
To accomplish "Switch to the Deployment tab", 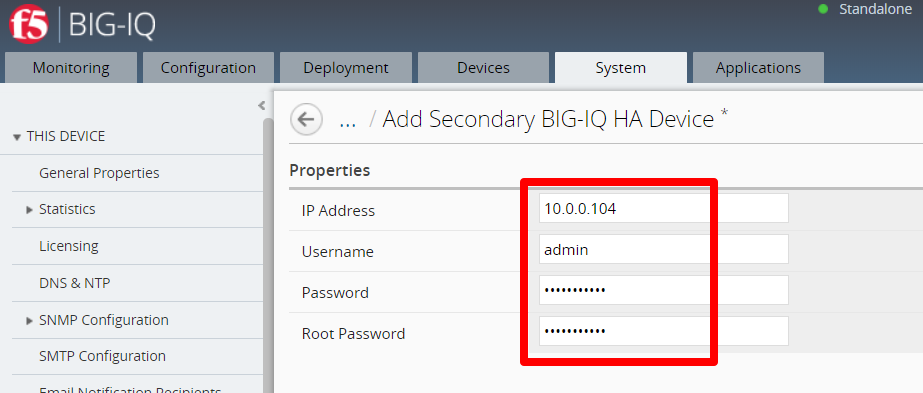I will pos(346,68).
